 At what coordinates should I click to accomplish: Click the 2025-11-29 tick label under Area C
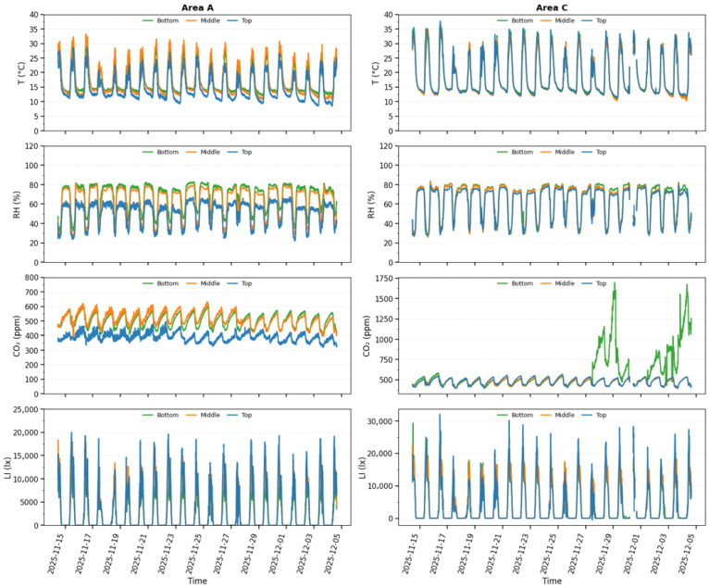(x=604, y=551)
